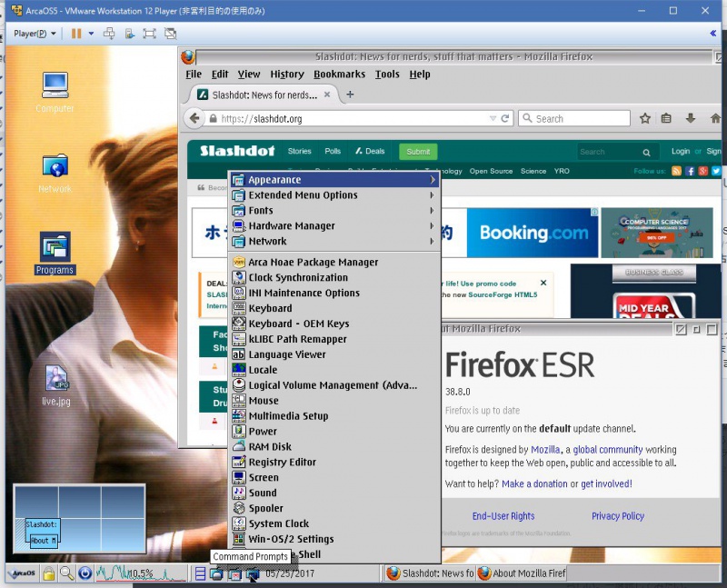The width and height of the screenshot is (727, 588).
Task: Click the Slashdot RSS feed icon
Action: [x=676, y=171]
